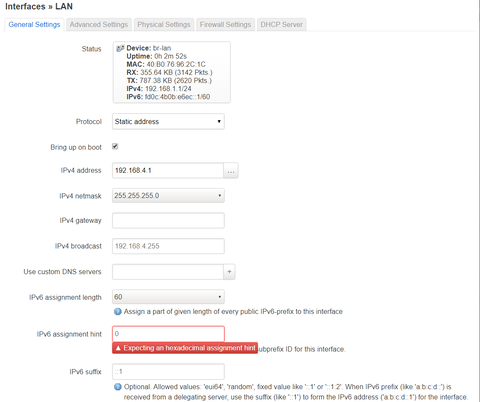Toggle the Bring up on boot checkbox
The width and height of the screenshot is (480, 402).
point(115,147)
